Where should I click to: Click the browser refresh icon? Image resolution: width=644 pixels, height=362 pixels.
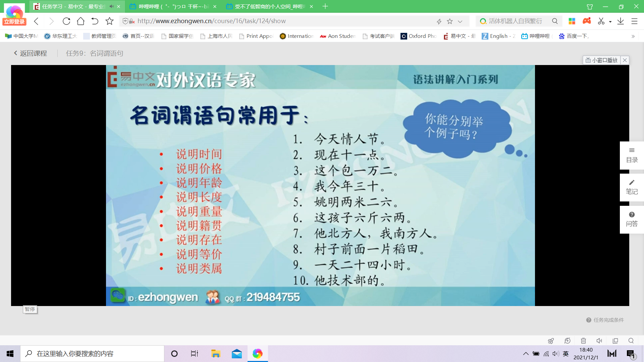tap(66, 21)
